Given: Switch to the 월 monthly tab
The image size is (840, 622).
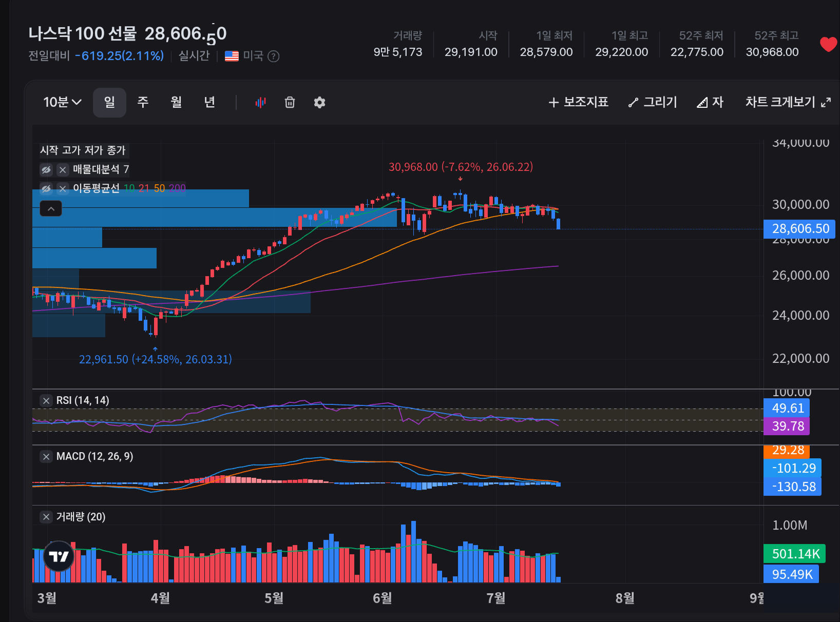Looking at the screenshot, I should point(176,102).
